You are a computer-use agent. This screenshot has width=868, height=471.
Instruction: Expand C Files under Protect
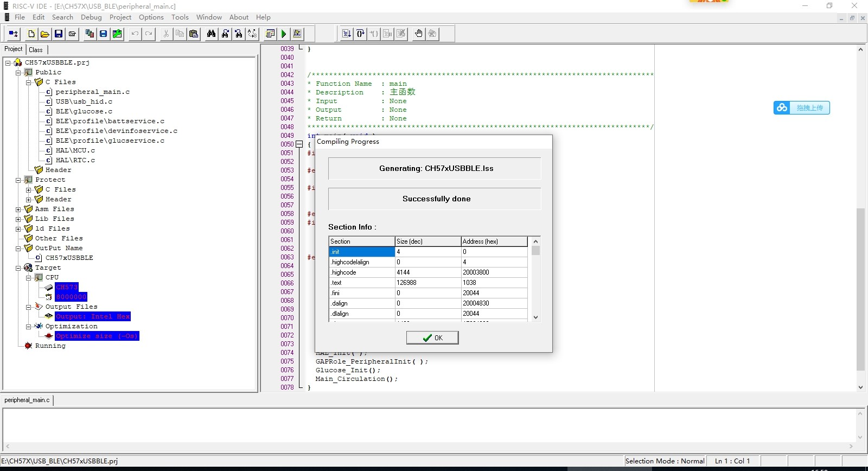point(29,190)
